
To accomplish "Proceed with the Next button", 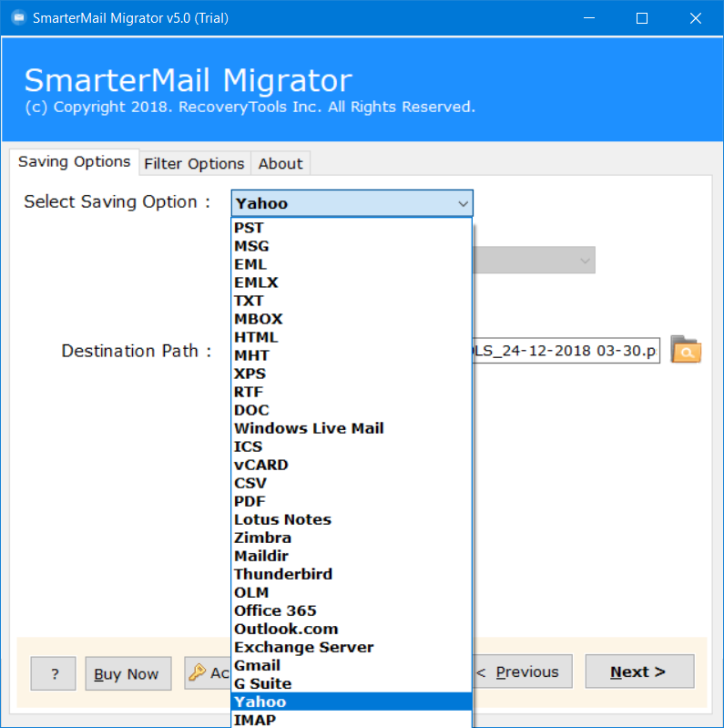I will (639, 672).
